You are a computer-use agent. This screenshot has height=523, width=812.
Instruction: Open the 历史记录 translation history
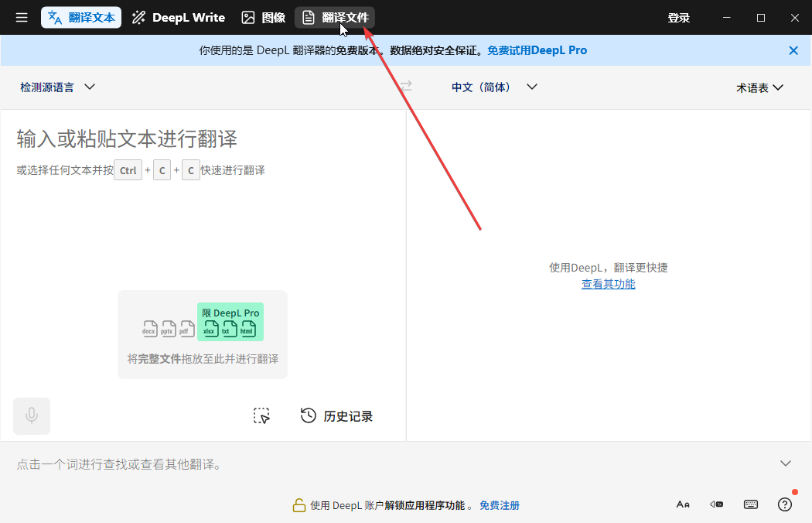(x=336, y=415)
